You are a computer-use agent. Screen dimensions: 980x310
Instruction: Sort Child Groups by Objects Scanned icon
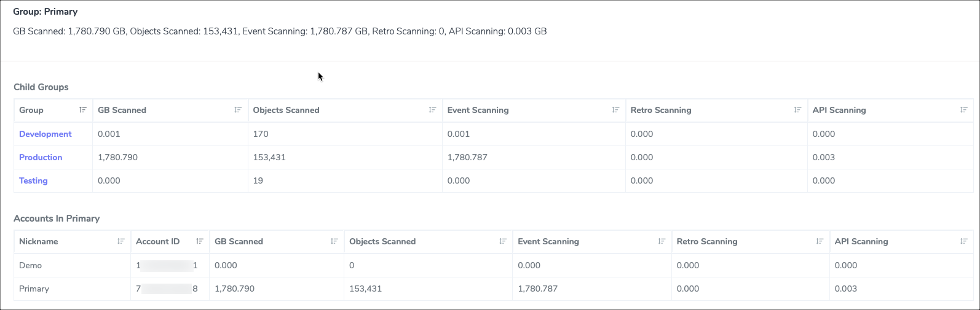pos(432,110)
